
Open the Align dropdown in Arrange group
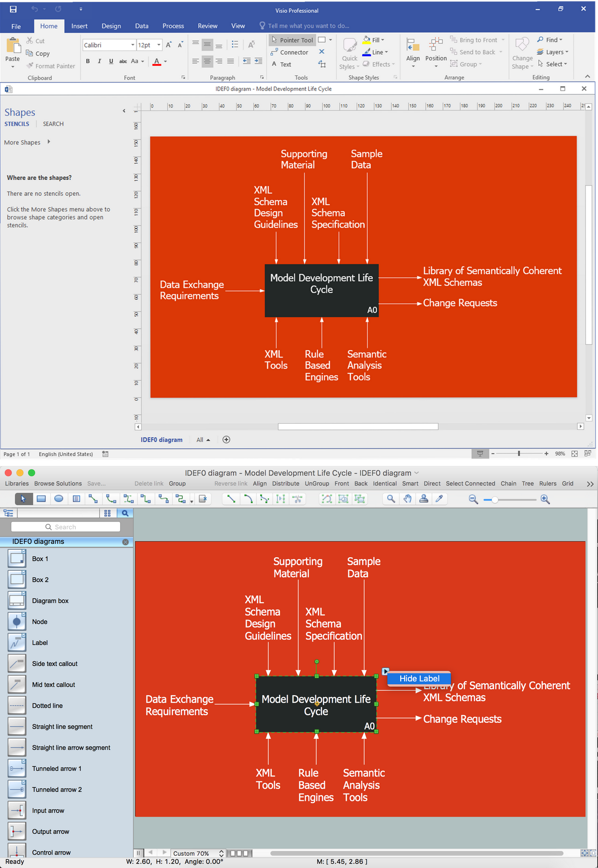click(413, 53)
